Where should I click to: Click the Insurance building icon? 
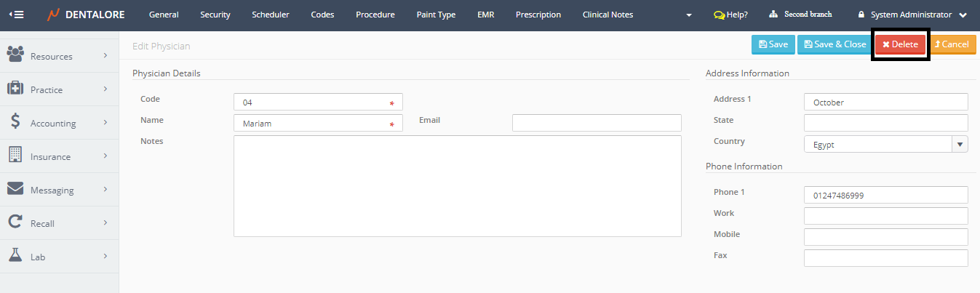(15, 156)
